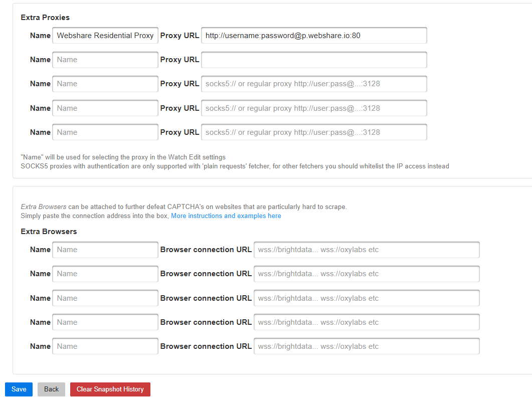532x406 pixels.
Task: Click third Proxy URL field with socks5 placeholder
Action: click(314, 84)
